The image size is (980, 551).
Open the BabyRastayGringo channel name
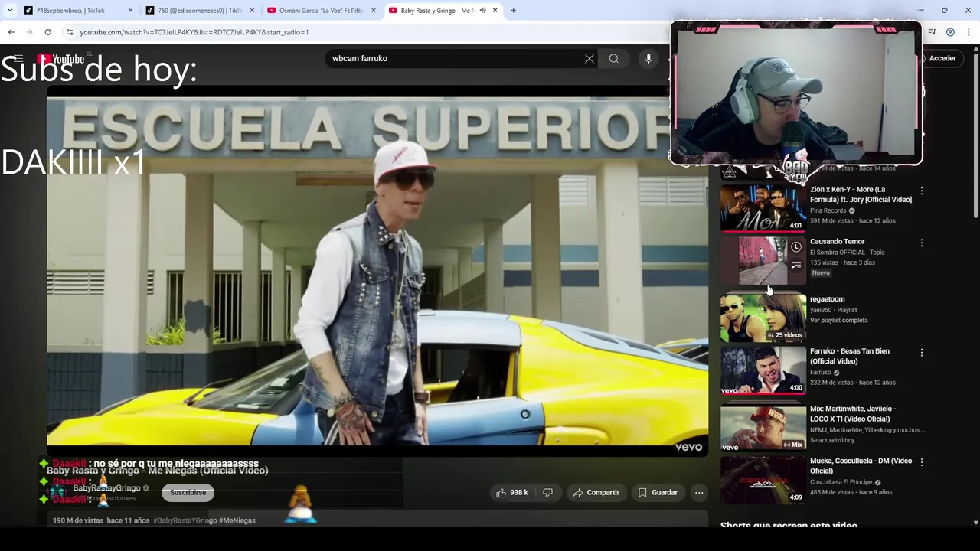(106, 488)
